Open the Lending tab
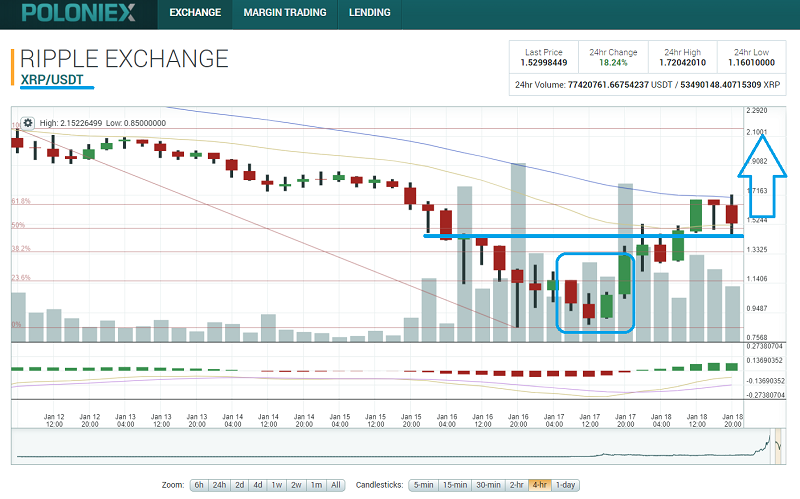The height and width of the screenshot is (499, 800). [369, 13]
